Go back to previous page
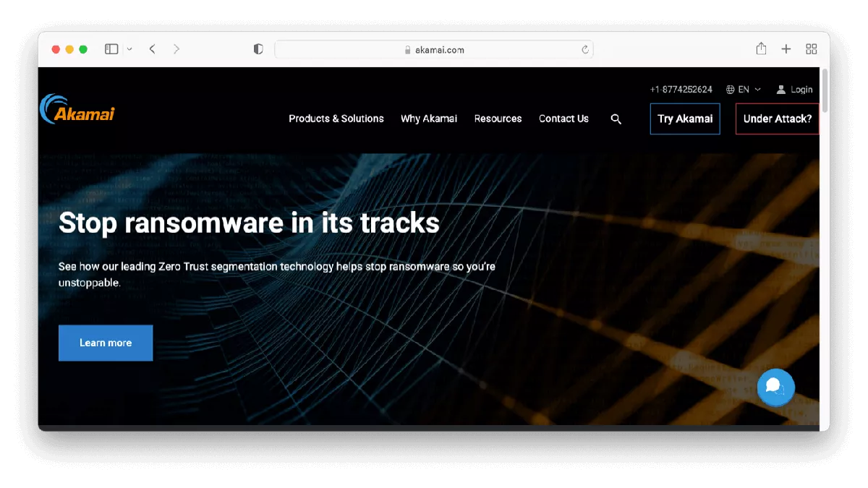The image size is (868, 488). click(x=153, y=49)
